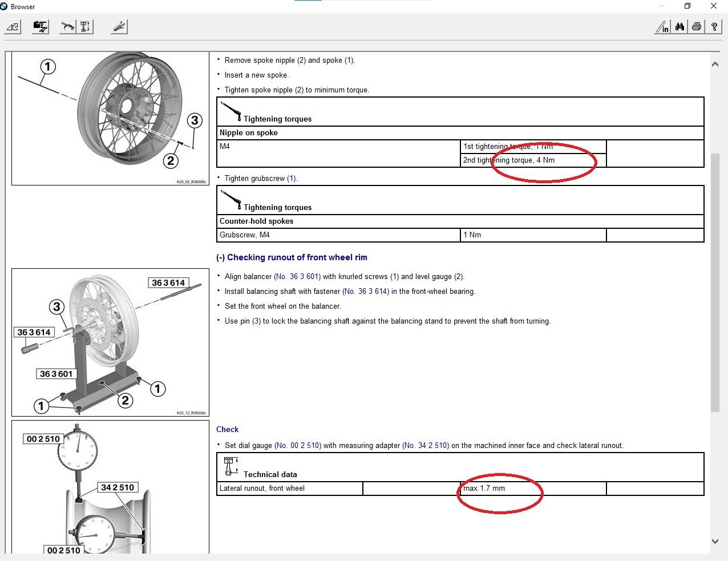Image resolution: width=728 pixels, height=561 pixels.
Task: Switch units with the ruler 'in' icon
Action: click(662, 27)
